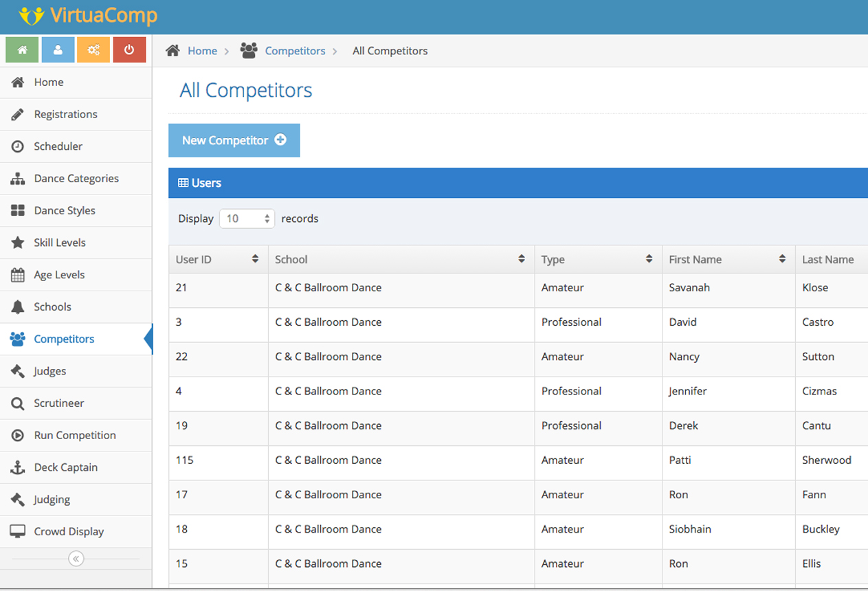The width and height of the screenshot is (868, 591).
Task: Open the Display records count dropdown
Action: [x=247, y=219]
